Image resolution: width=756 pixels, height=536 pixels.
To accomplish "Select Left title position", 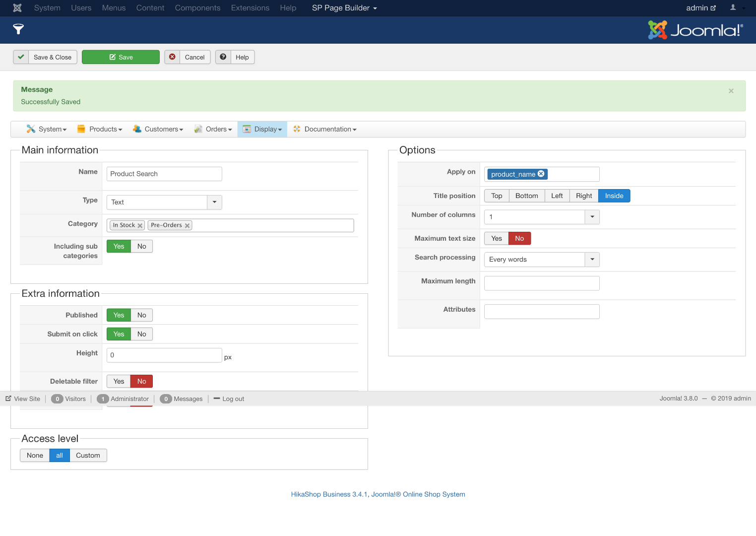I will (x=557, y=196).
